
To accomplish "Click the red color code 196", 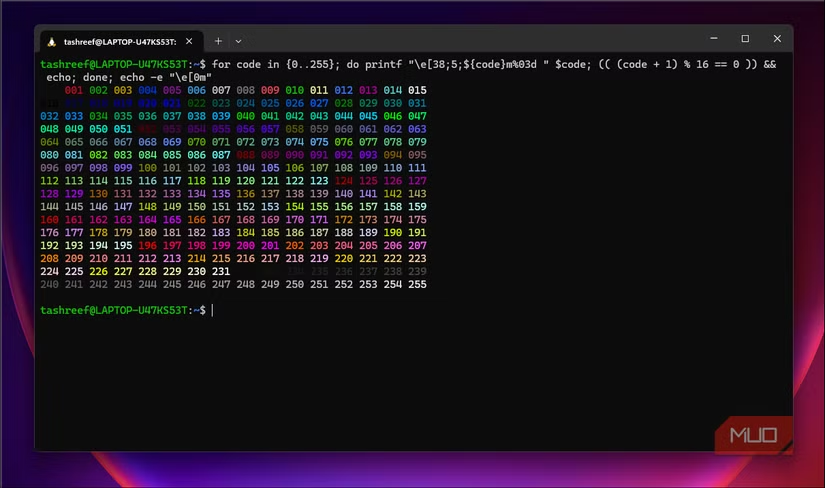I will 148,245.
